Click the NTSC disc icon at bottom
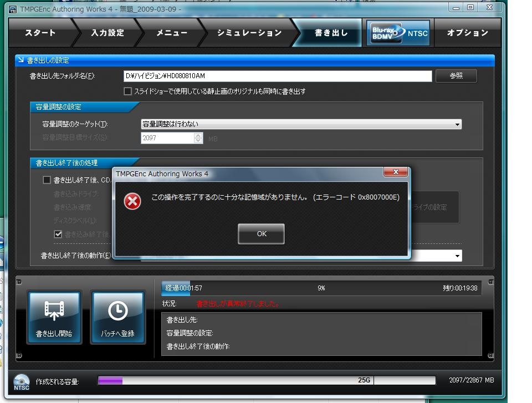This screenshot has height=403, width=532. [x=21, y=382]
